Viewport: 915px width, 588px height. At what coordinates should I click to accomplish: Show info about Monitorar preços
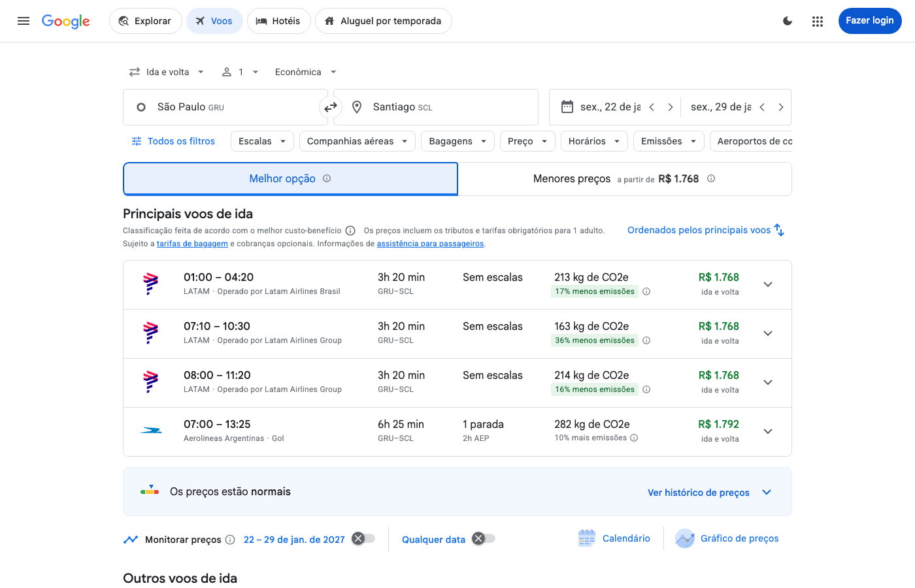tap(230, 540)
